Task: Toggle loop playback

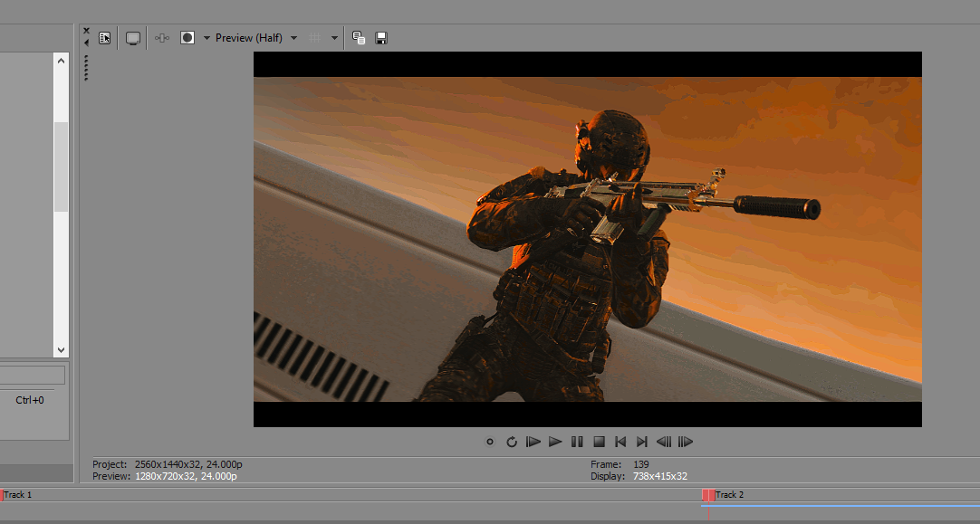Action: click(x=512, y=442)
